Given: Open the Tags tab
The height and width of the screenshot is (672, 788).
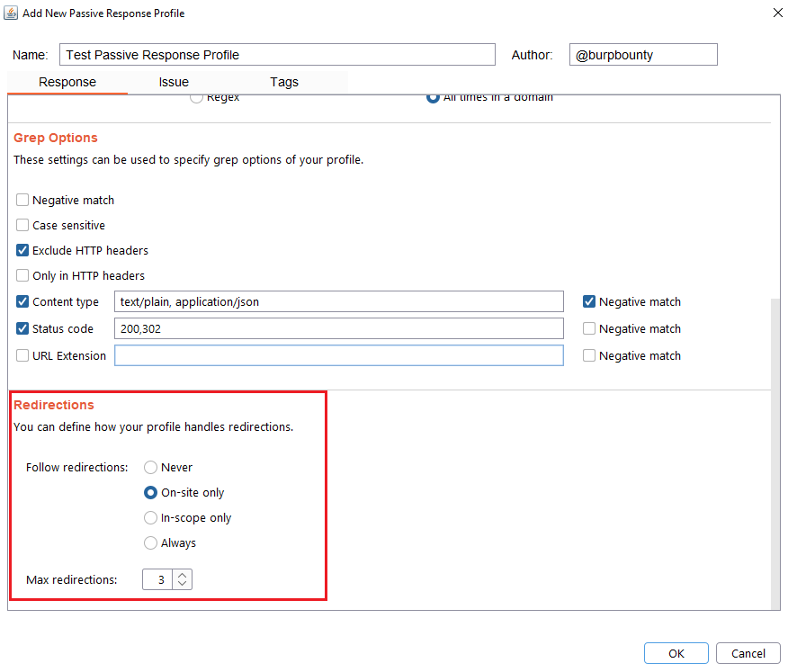Looking at the screenshot, I should click(x=284, y=82).
